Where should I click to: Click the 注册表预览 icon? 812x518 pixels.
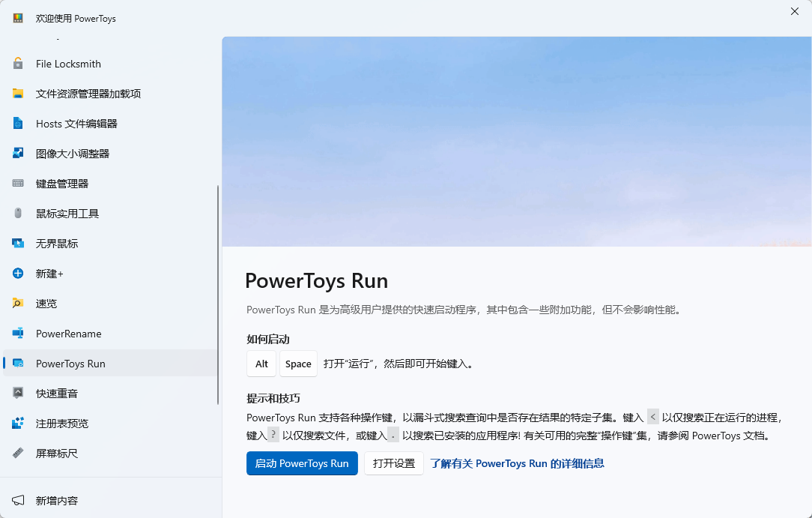[18, 424]
